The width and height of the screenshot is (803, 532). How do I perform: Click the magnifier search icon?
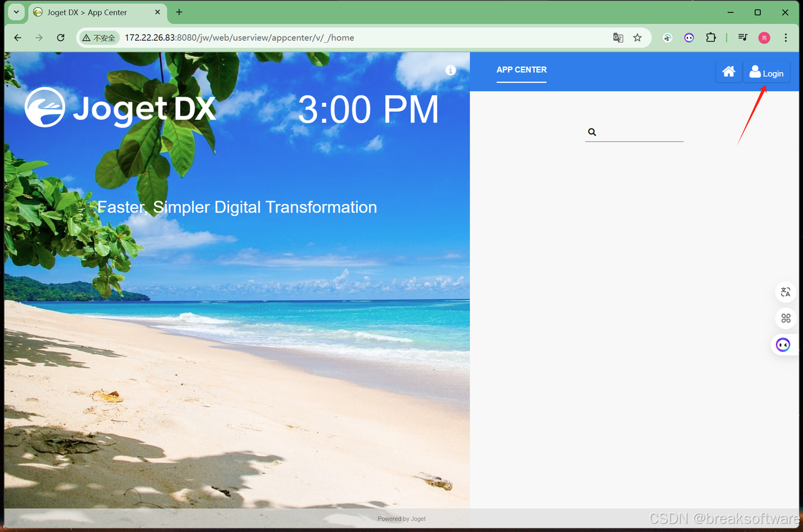pyautogui.click(x=592, y=132)
